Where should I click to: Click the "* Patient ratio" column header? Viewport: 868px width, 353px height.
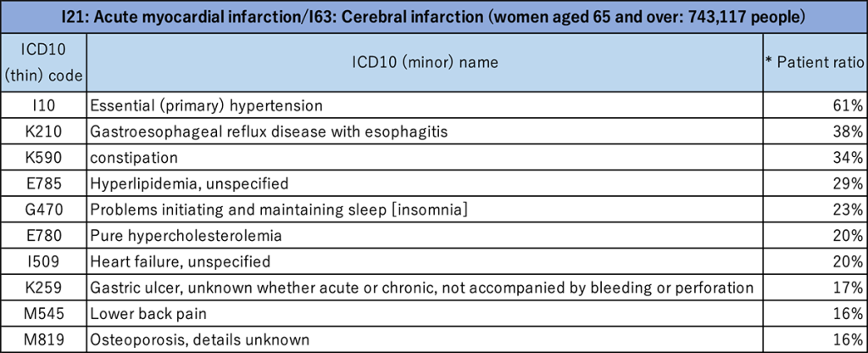814,63
